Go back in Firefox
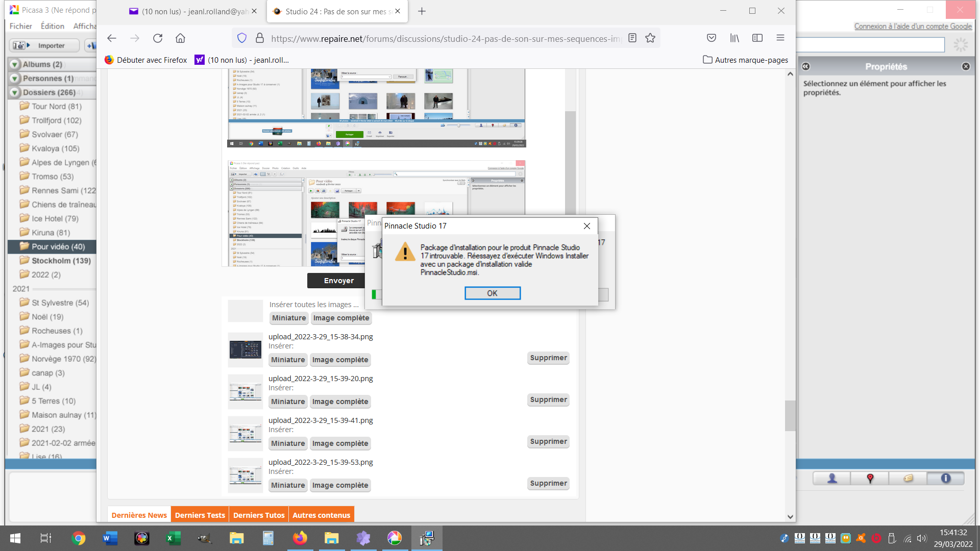980x551 pixels. coord(112,38)
